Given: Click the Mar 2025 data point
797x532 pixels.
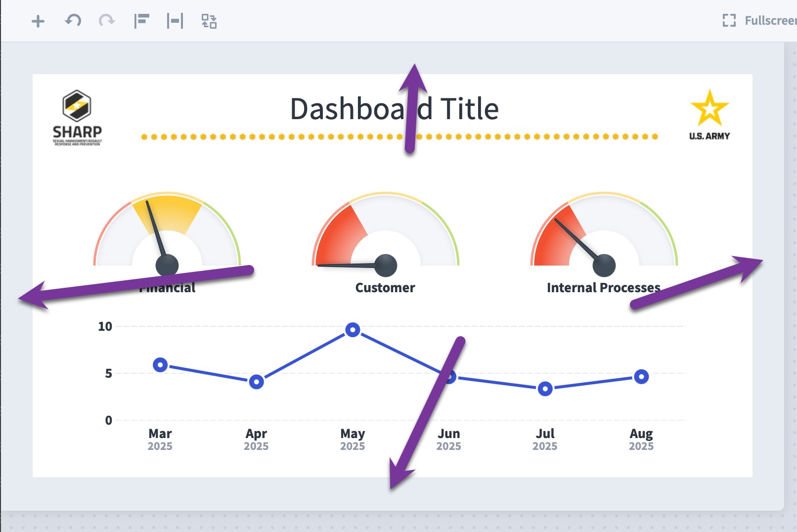Looking at the screenshot, I should click(160, 365).
